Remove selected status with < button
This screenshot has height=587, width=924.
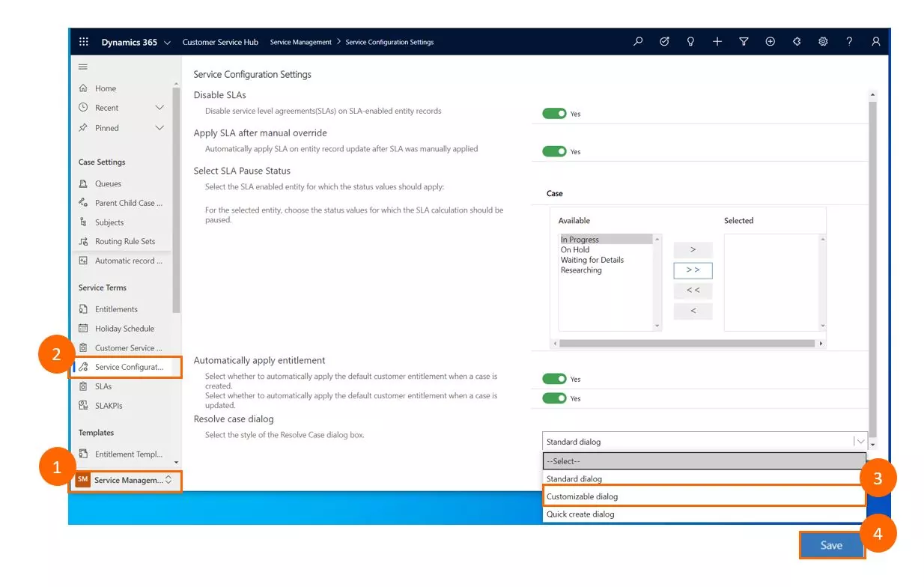pyautogui.click(x=693, y=311)
